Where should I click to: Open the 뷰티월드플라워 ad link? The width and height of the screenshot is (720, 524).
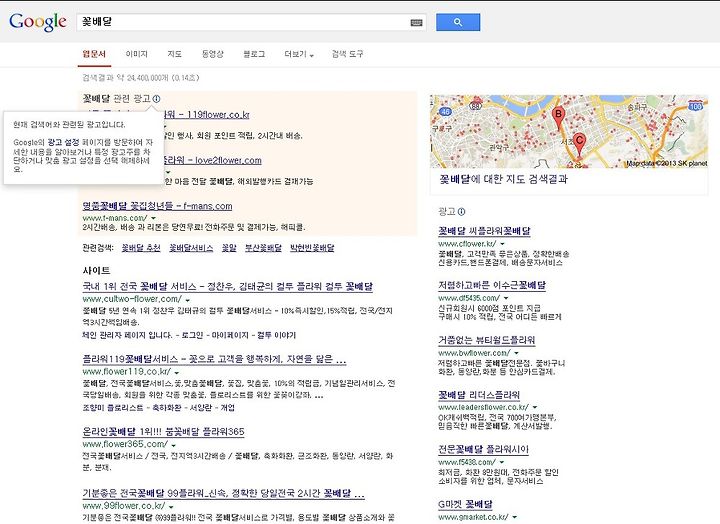(487, 340)
